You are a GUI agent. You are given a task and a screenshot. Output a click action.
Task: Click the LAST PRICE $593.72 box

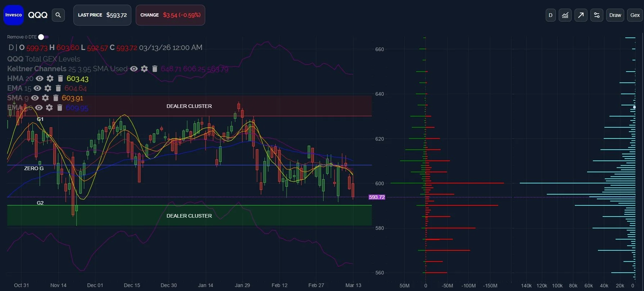coord(102,15)
